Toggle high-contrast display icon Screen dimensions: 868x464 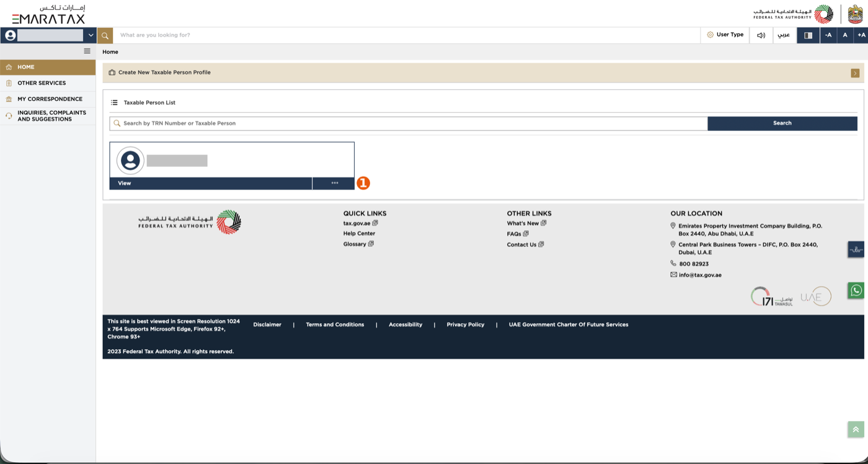pos(808,35)
